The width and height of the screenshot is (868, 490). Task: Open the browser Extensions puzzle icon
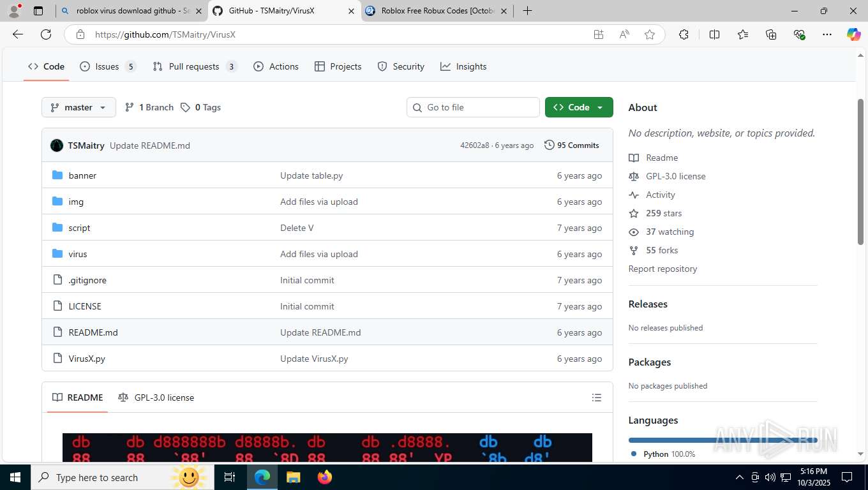click(684, 34)
